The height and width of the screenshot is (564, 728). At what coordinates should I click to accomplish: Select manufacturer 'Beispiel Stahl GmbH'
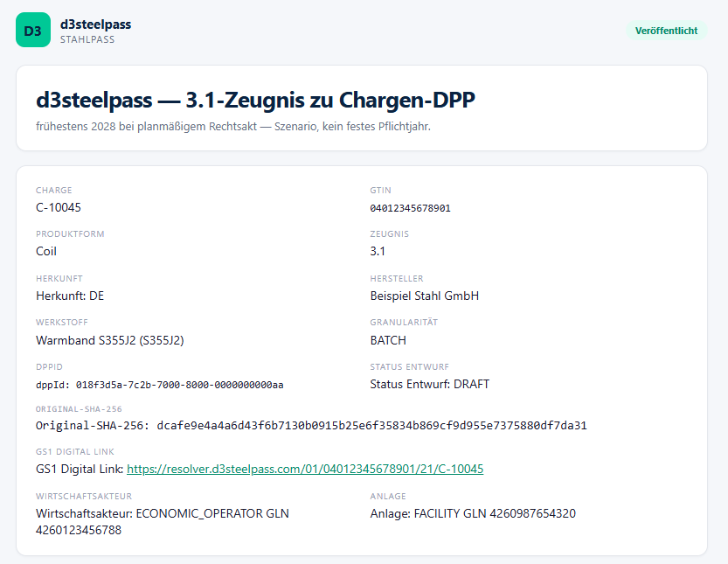click(425, 296)
